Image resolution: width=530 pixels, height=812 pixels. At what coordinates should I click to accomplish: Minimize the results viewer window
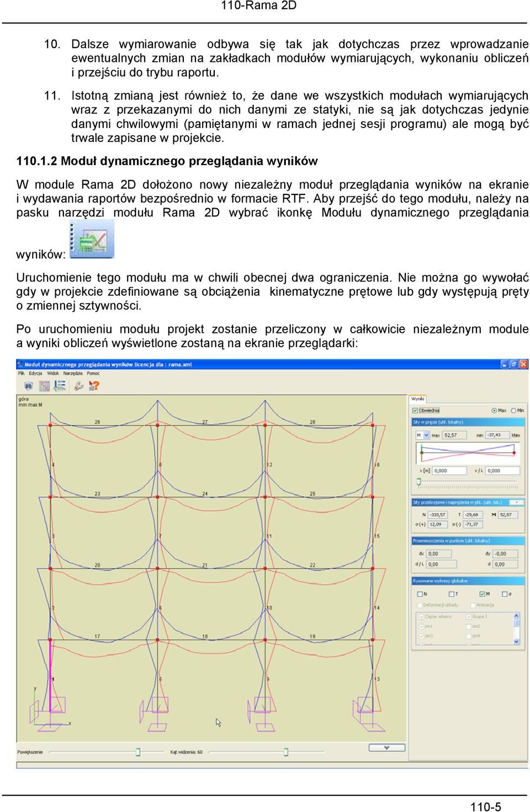[x=505, y=364]
